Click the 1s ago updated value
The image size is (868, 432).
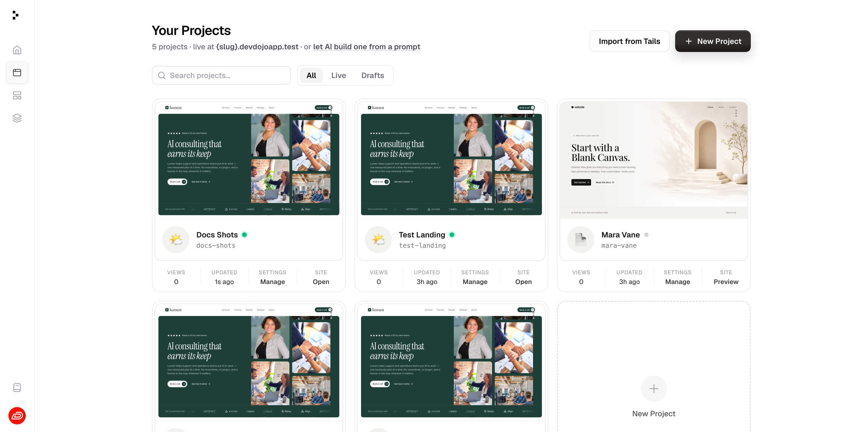(224, 282)
